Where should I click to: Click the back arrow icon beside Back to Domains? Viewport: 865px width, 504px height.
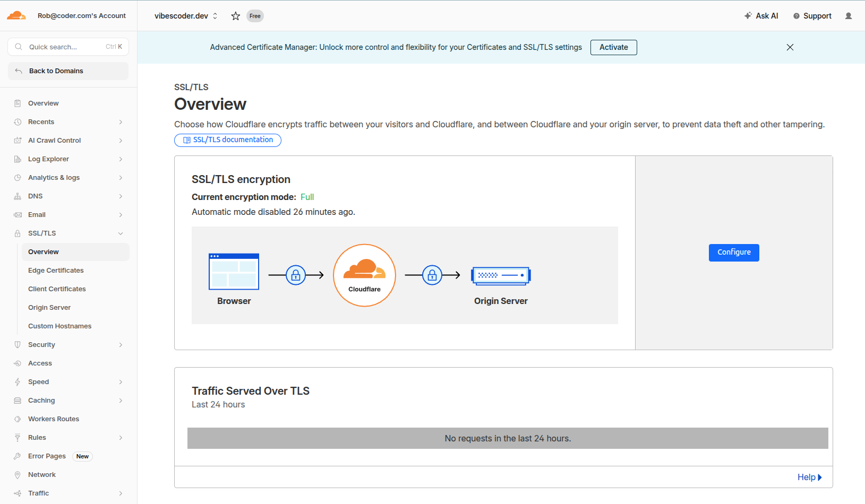point(19,71)
